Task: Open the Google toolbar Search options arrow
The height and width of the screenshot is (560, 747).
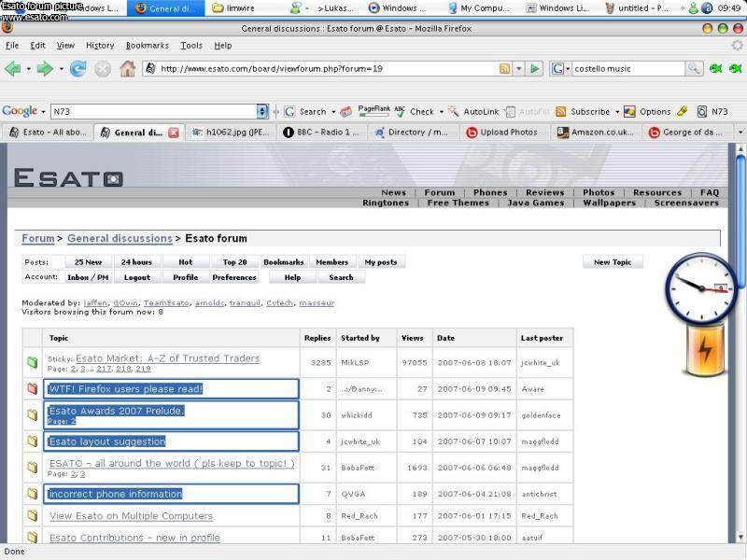Action: (333, 112)
